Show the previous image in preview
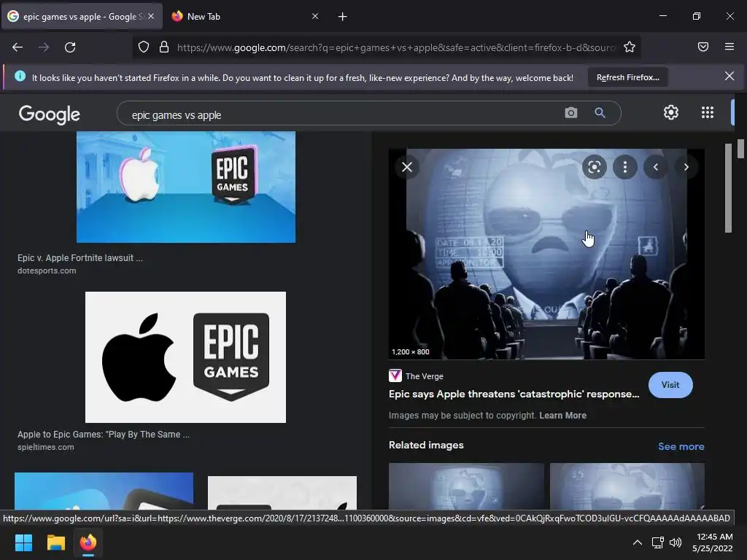The image size is (747, 560). point(656,167)
